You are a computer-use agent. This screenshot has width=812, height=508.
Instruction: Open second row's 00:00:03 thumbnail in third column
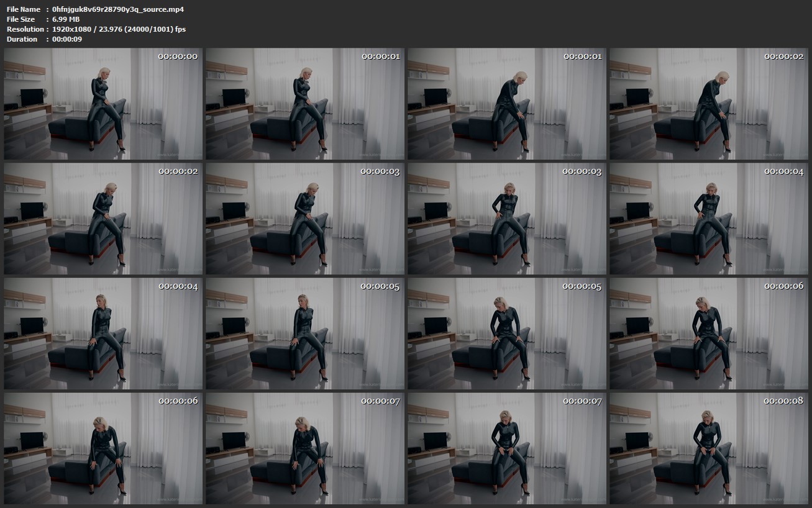coord(507,219)
